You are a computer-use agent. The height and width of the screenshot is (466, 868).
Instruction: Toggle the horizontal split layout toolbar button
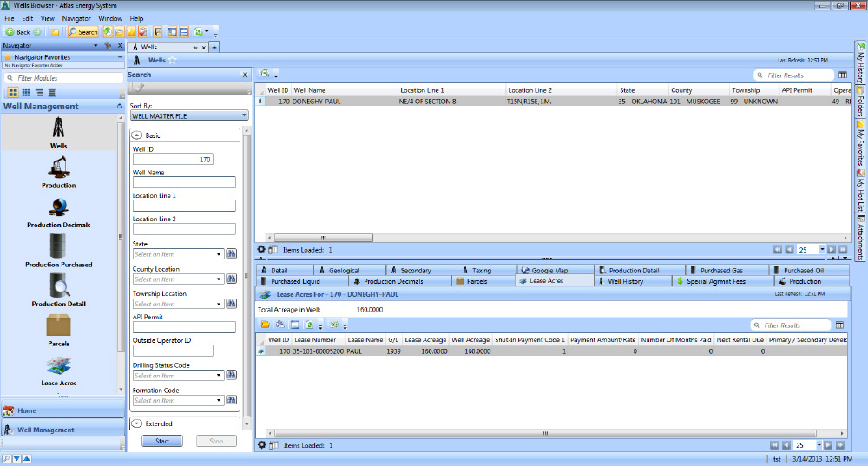coord(184,32)
